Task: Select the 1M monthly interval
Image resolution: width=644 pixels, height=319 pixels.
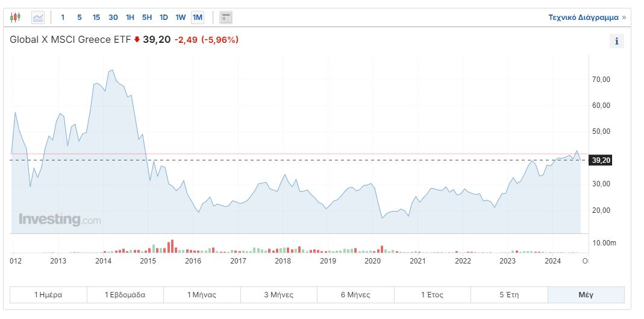Action: 197,17
